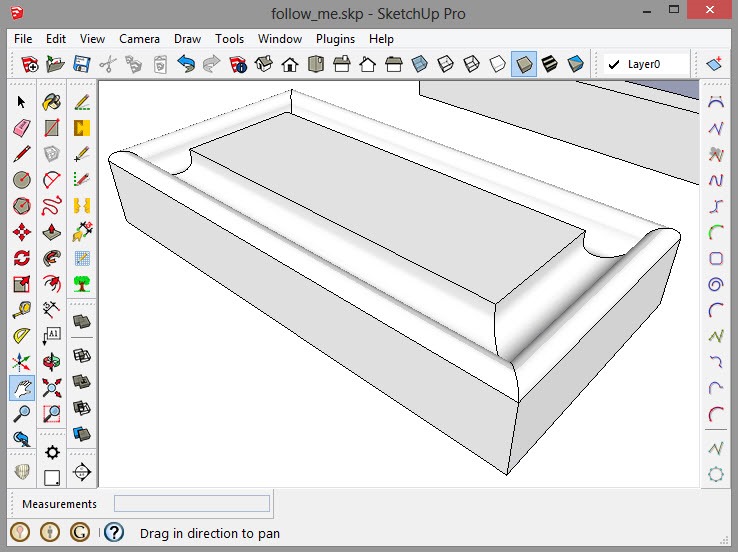Pick the Eraser tool
738x552 pixels.
(22, 128)
